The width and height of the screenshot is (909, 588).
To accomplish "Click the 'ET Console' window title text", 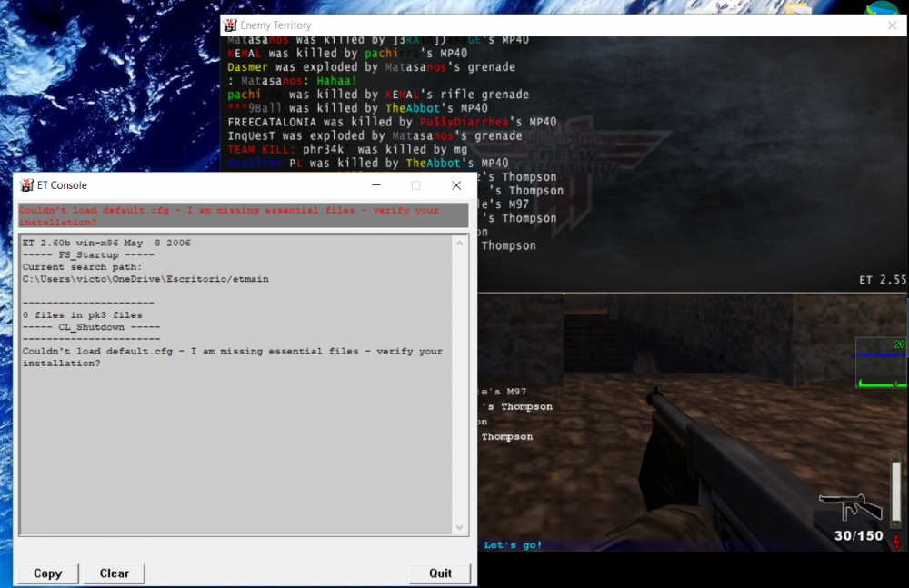I will tap(62, 185).
